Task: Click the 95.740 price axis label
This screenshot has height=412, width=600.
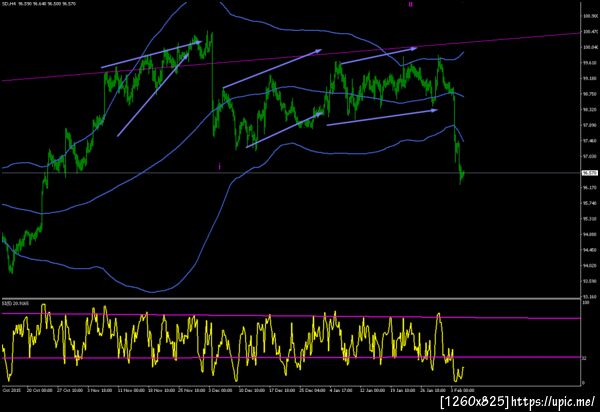Action: [590, 203]
